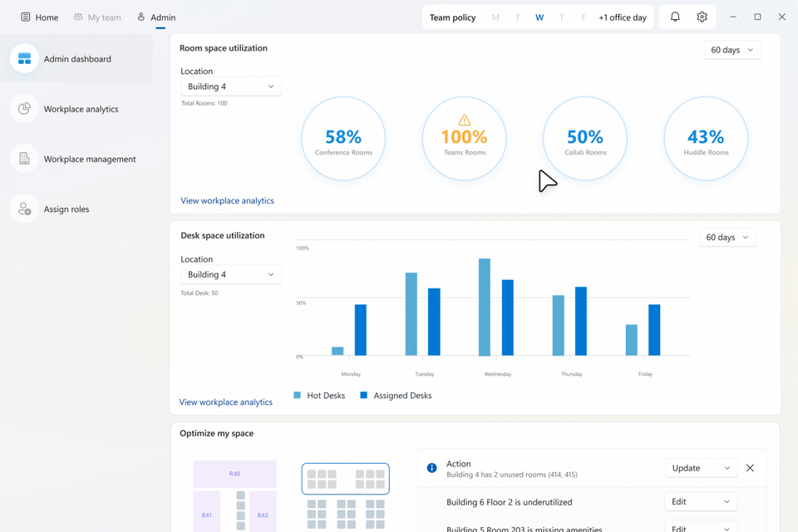
Task: Click the Edit button for Building 6 Floor 2
Action: pos(700,501)
